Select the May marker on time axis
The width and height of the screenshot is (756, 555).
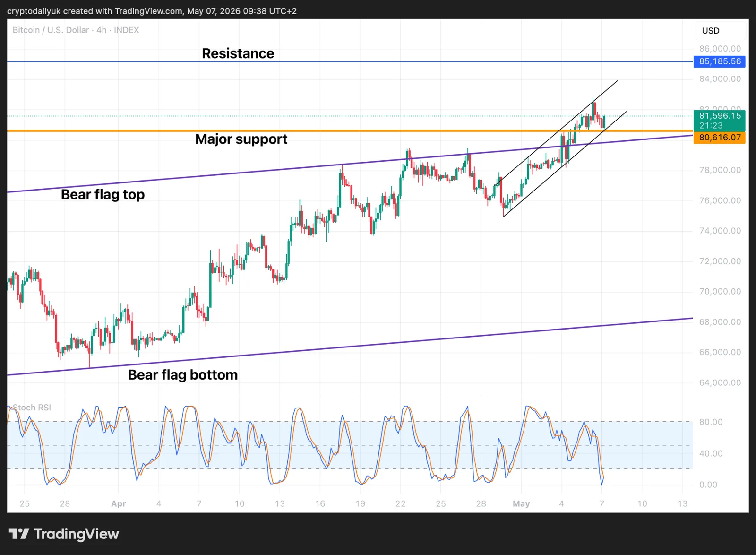click(x=521, y=504)
